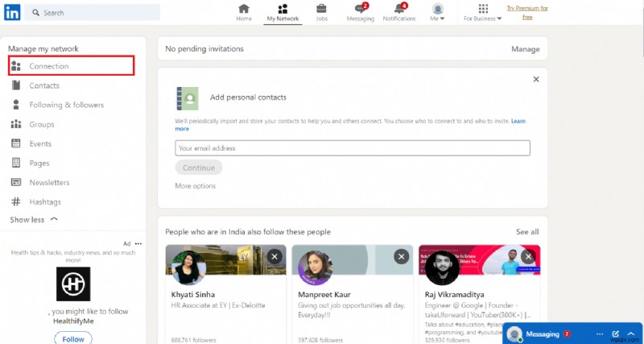This screenshot has height=344, width=644.
Task: Expand the Messaging overlay chevron
Action: (x=631, y=334)
